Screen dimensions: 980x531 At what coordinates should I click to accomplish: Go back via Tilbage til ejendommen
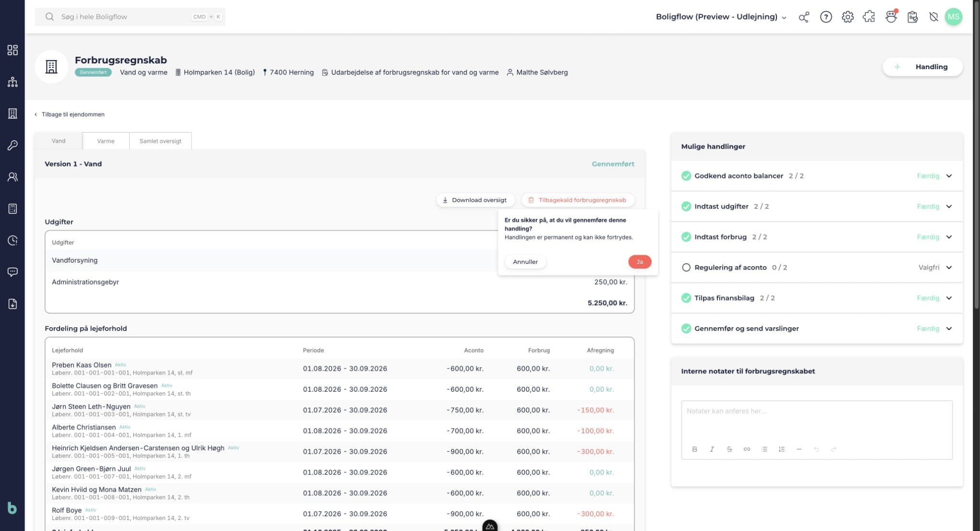pos(69,114)
